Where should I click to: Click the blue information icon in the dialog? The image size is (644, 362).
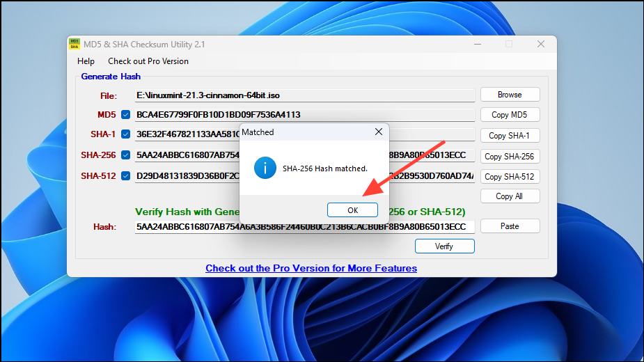point(265,168)
